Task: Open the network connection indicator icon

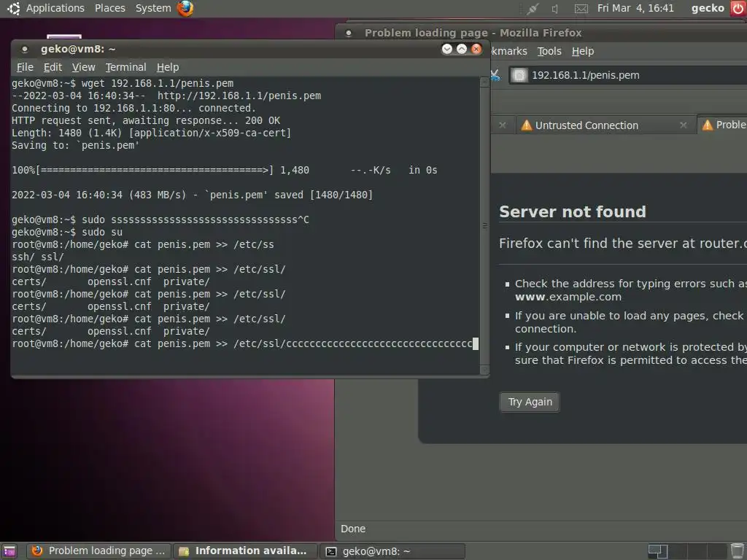Action: point(532,9)
